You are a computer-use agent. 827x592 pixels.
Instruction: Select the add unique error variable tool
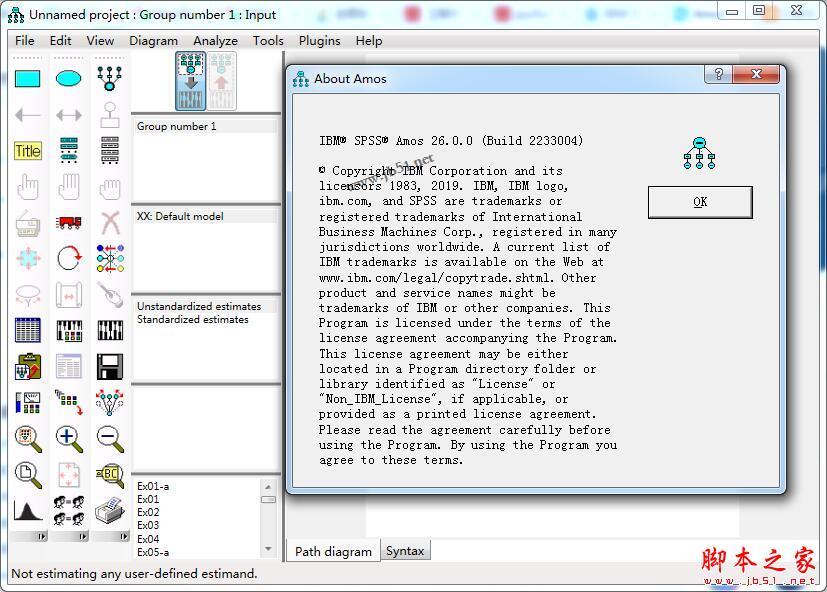pyautogui.click(x=110, y=114)
